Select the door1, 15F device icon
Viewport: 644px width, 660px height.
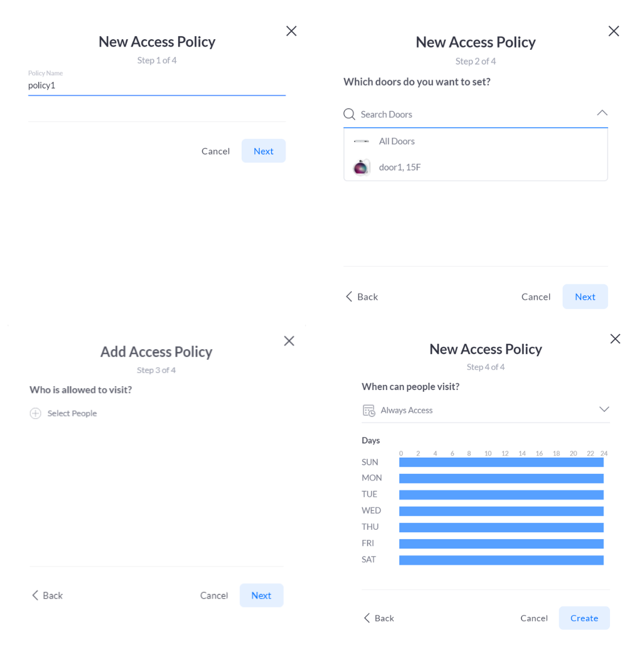[x=361, y=167]
